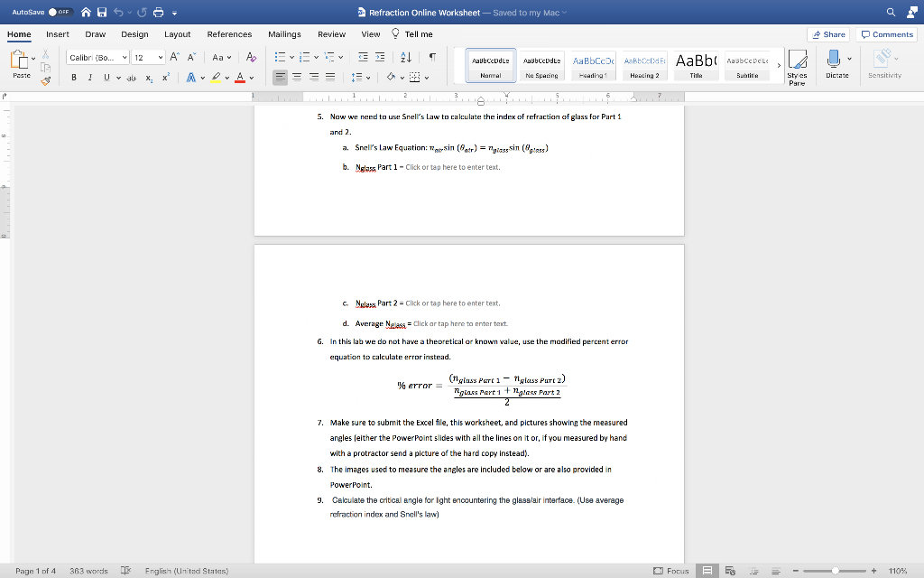Image resolution: width=924 pixels, height=578 pixels.
Task: Click the Paste clipboard icon
Action: [x=20, y=61]
